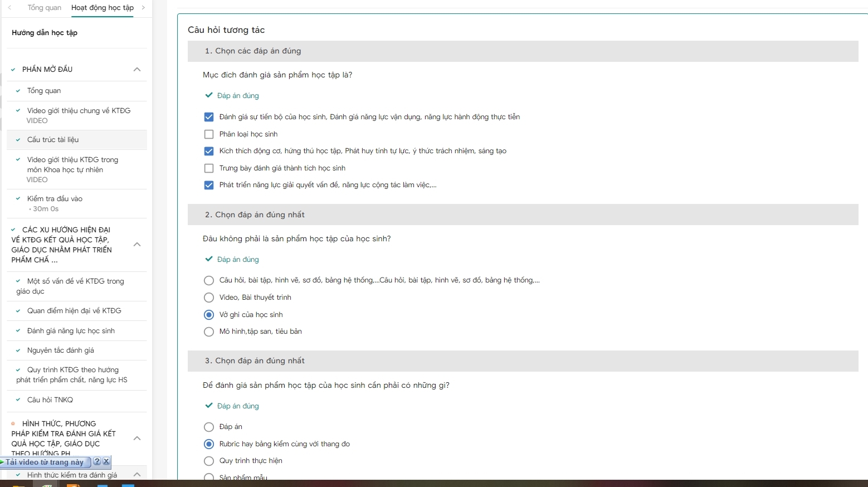Click the checkmark icon next to Câu hỏi TNKQ

pos(18,400)
